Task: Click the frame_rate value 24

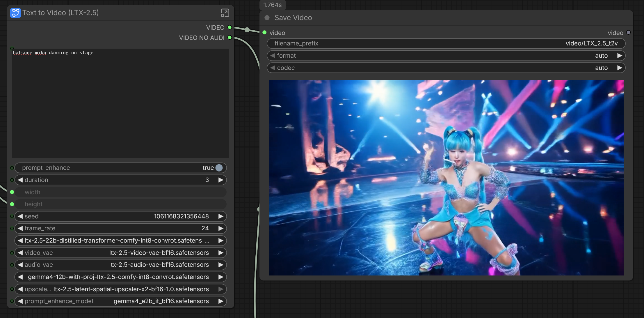Action: [x=205, y=228]
